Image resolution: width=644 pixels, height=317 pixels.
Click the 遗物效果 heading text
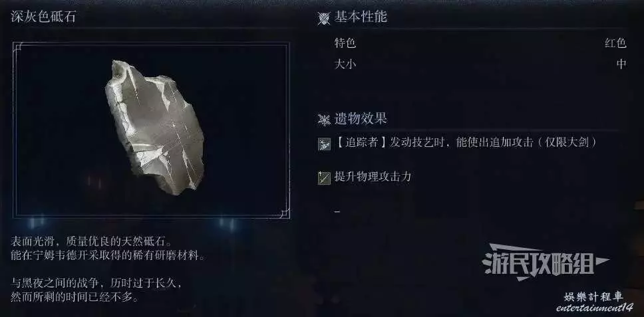(x=360, y=119)
